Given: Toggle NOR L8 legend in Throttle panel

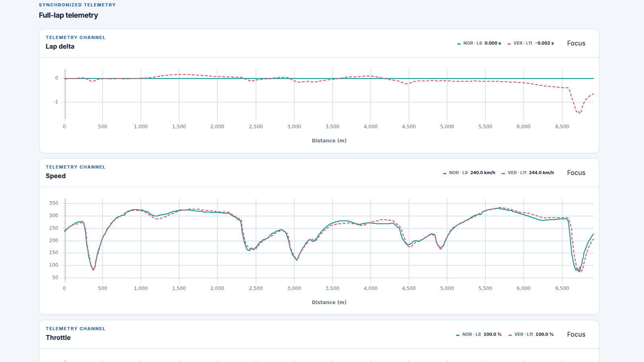Looking at the screenshot, I should (x=479, y=334).
